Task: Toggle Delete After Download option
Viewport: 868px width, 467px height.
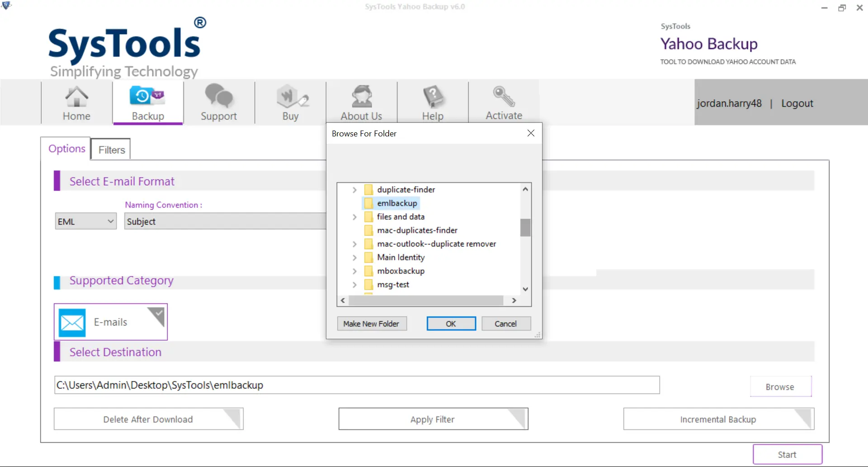Action: 148,419
